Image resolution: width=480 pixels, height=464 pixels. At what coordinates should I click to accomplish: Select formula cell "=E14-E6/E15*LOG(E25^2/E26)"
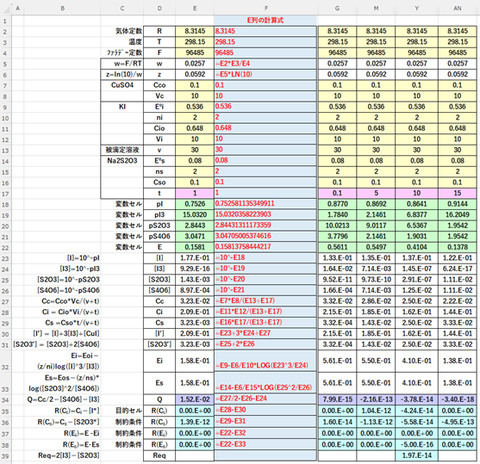tap(266, 383)
